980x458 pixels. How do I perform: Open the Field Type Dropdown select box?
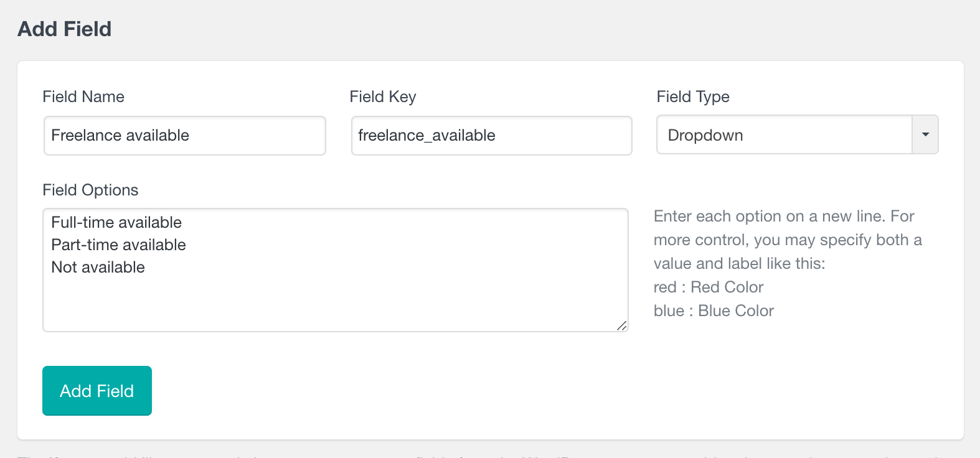[797, 134]
